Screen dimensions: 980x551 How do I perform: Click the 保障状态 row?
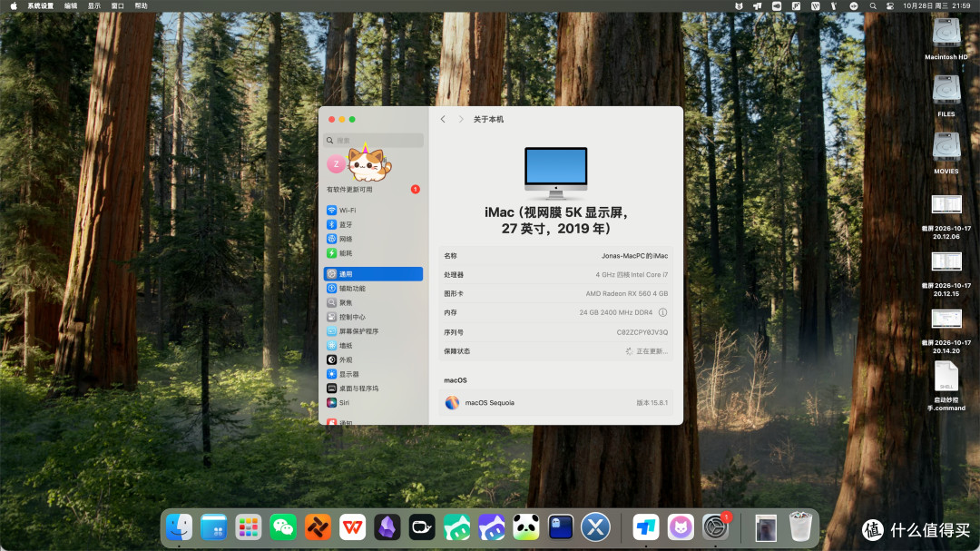click(555, 351)
